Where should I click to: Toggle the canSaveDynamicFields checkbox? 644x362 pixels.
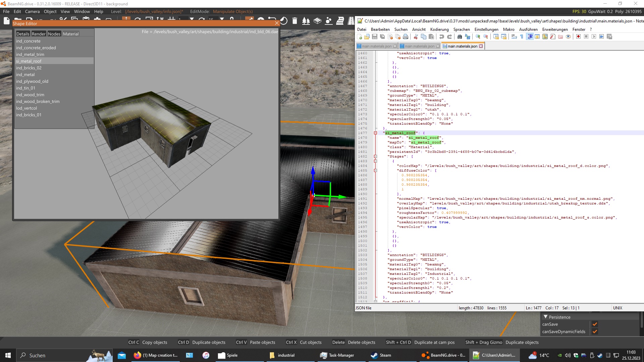point(595,331)
